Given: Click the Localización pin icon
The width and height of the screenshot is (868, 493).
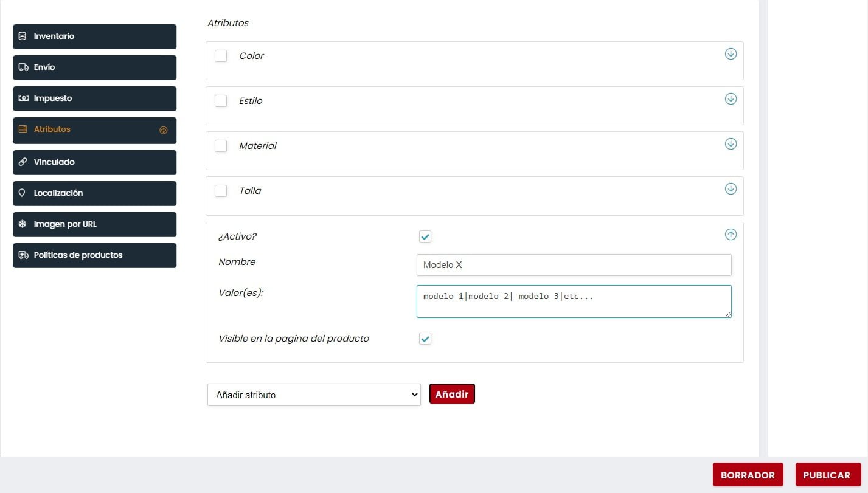Looking at the screenshot, I should click(23, 193).
